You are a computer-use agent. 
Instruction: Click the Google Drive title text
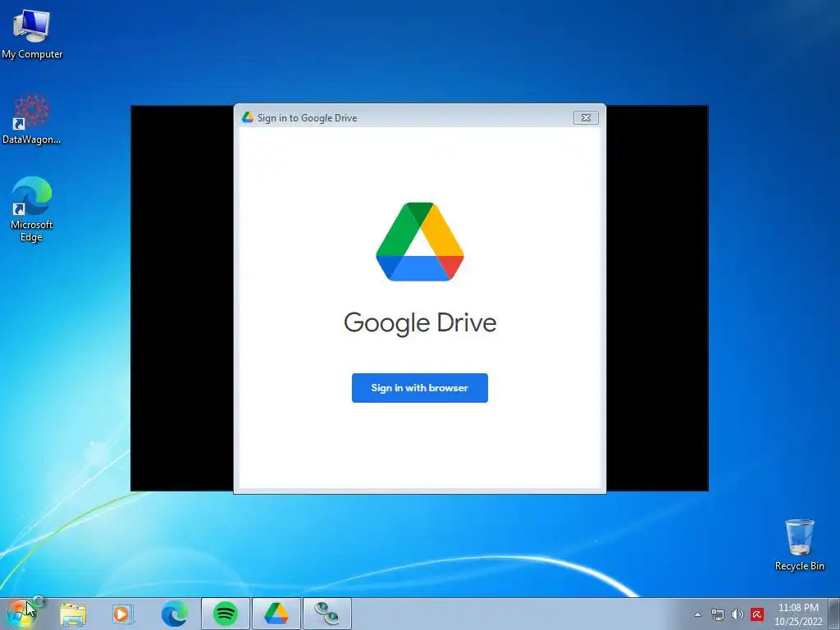click(x=420, y=323)
